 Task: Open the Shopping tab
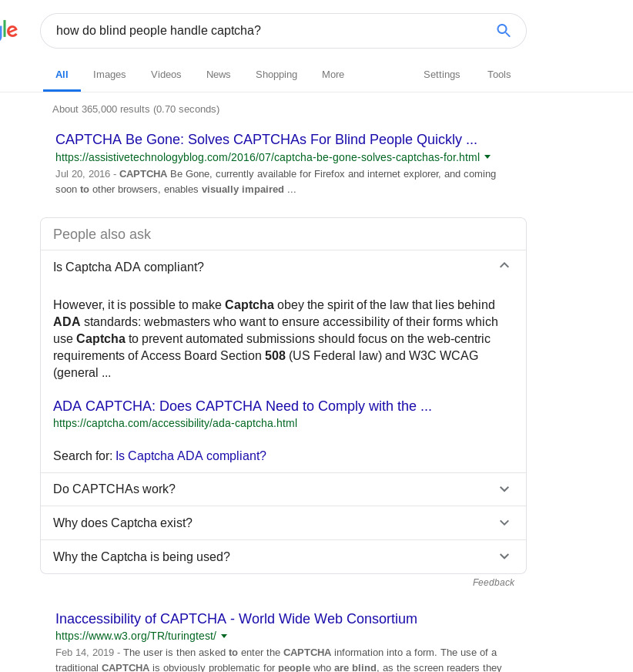pyautogui.click(x=276, y=75)
